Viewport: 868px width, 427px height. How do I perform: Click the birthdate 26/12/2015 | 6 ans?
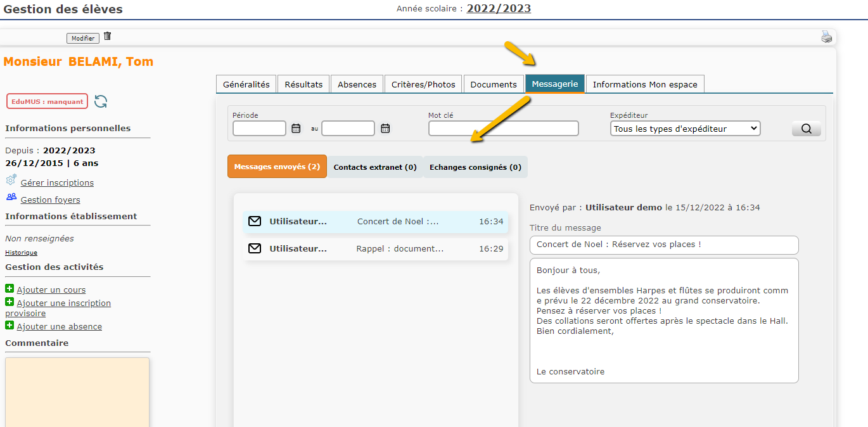[x=52, y=163]
